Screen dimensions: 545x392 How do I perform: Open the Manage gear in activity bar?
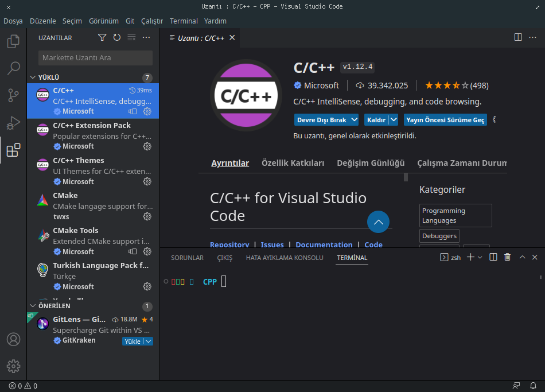13,366
